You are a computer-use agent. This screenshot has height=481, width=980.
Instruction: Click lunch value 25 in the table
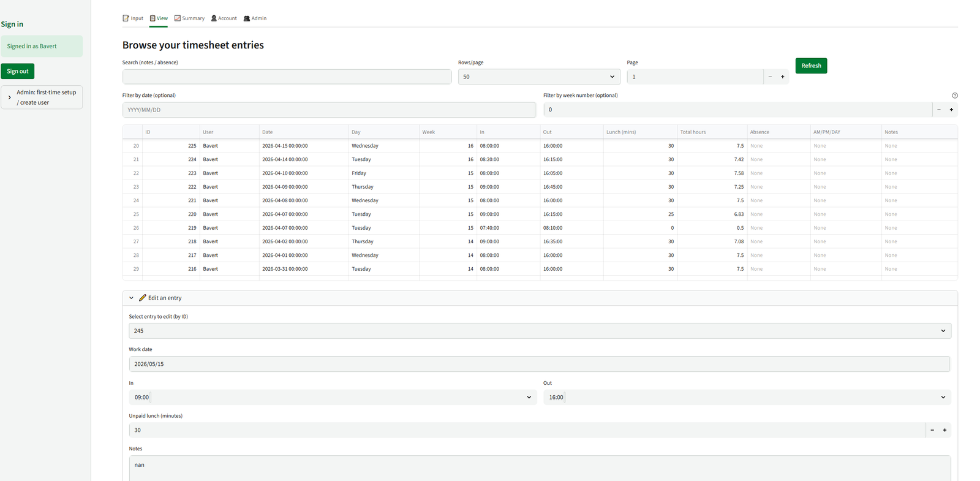pos(640,214)
